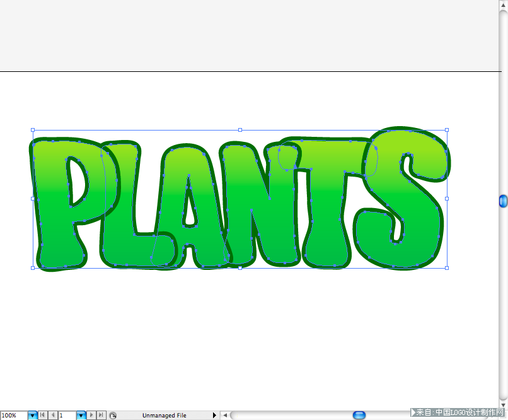Click the top-right bounding box handle
The width and height of the screenshot is (508, 420).
[x=447, y=130]
